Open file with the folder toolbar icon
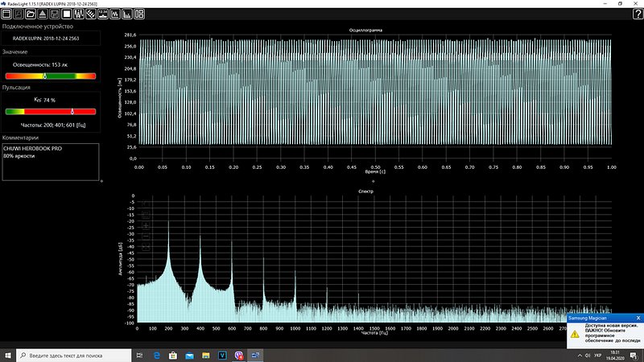The image size is (644, 362). [x=31, y=14]
